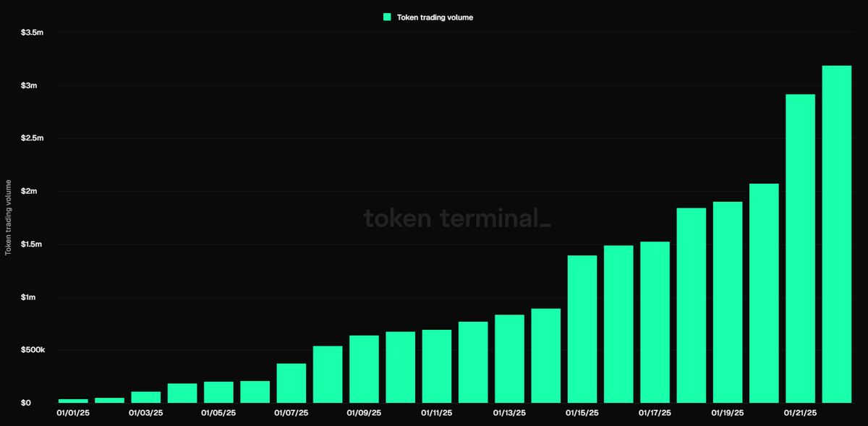Select the bar between 01/01/25 and 01/03/25

click(109, 400)
